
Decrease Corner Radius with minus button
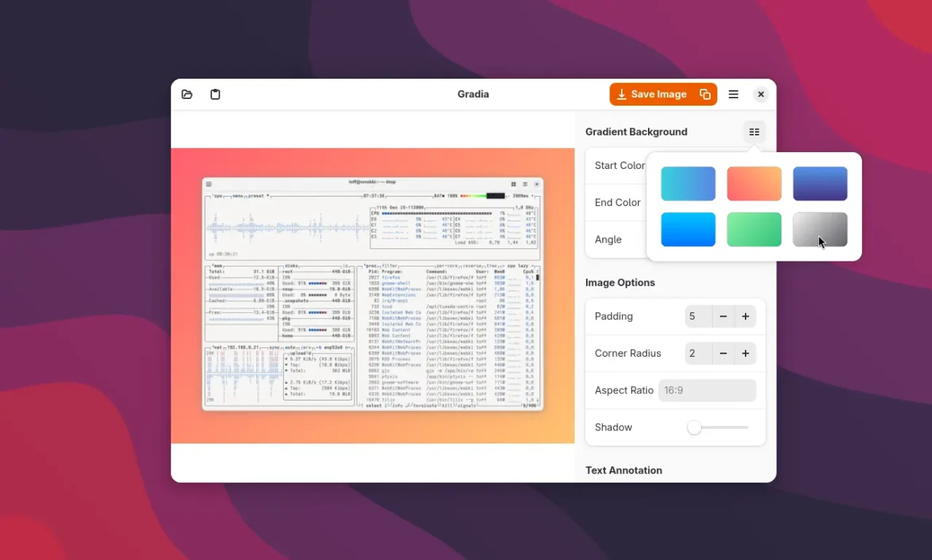[723, 354]
